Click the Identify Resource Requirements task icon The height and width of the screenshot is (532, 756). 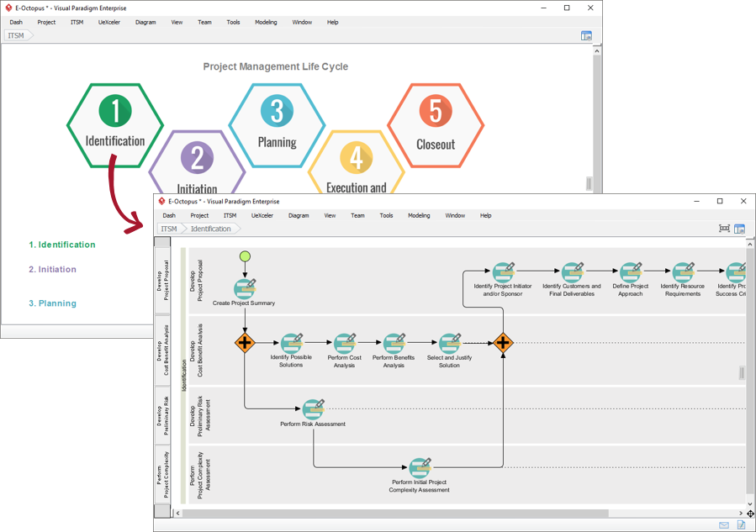click(684, 271)
